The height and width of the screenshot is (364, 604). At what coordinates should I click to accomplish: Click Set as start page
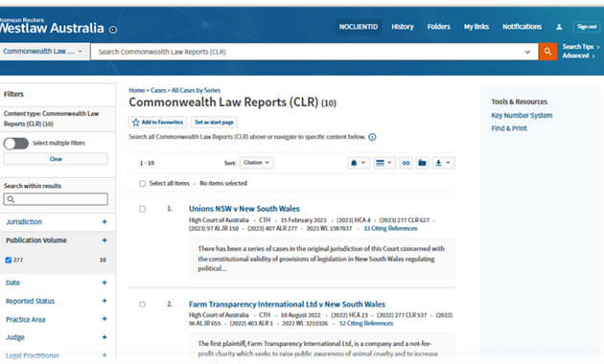[214, 123]
